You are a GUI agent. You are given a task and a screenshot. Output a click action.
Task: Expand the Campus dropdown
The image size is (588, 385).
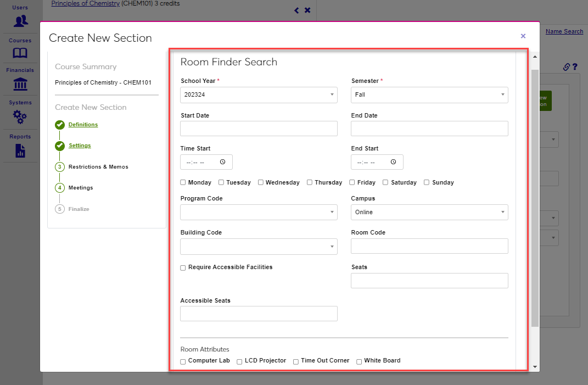429,212
